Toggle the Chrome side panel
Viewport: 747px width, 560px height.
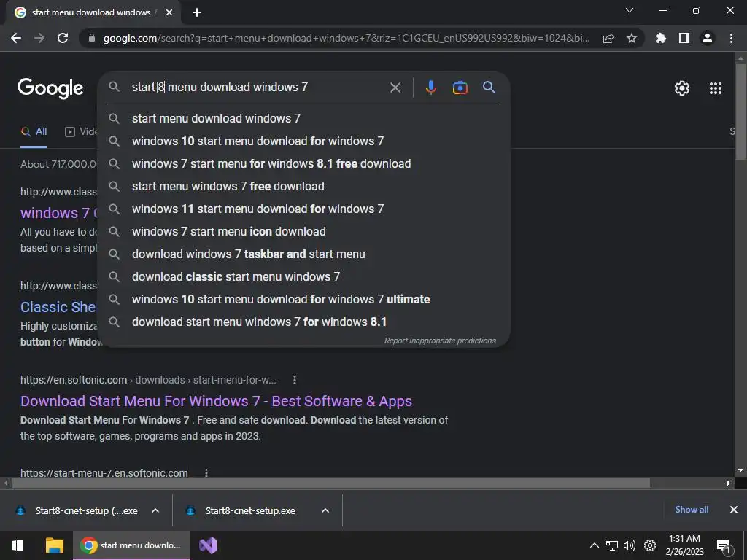tap(684, 38)
